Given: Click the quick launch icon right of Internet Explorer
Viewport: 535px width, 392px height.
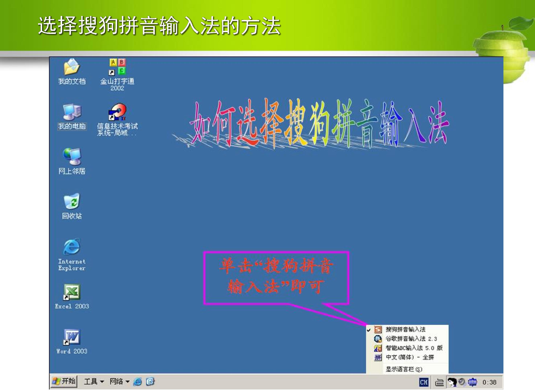Looking at the screenshot, I should pyautogui.click(x=150, y=382).
